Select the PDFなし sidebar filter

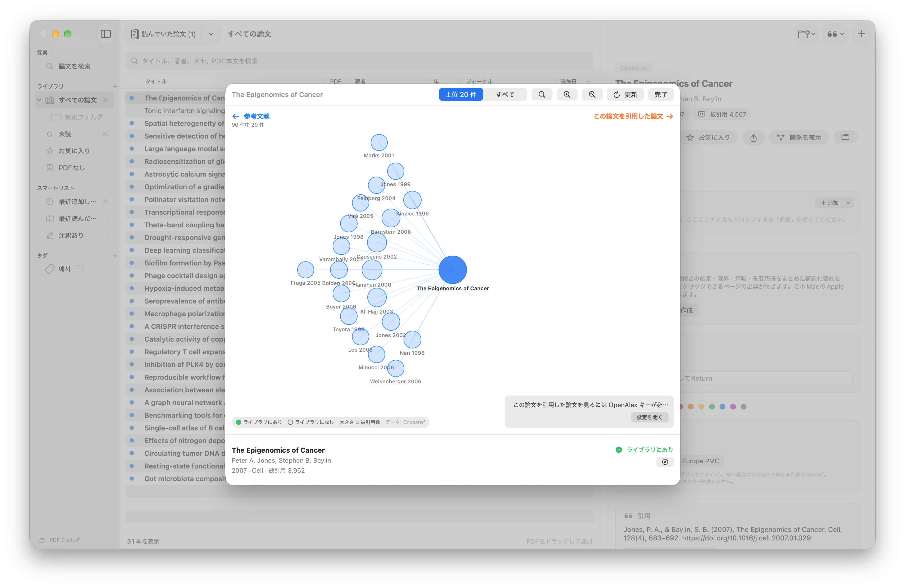coord(72,168)
